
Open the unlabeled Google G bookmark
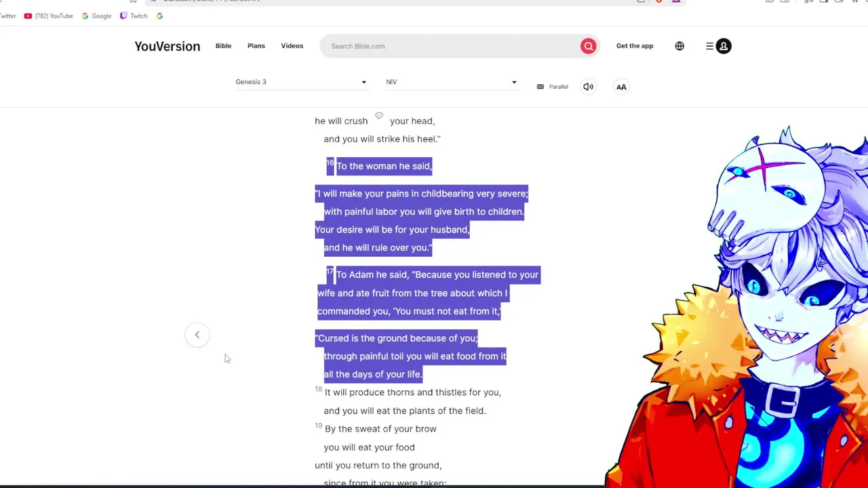tap(159, 16)
